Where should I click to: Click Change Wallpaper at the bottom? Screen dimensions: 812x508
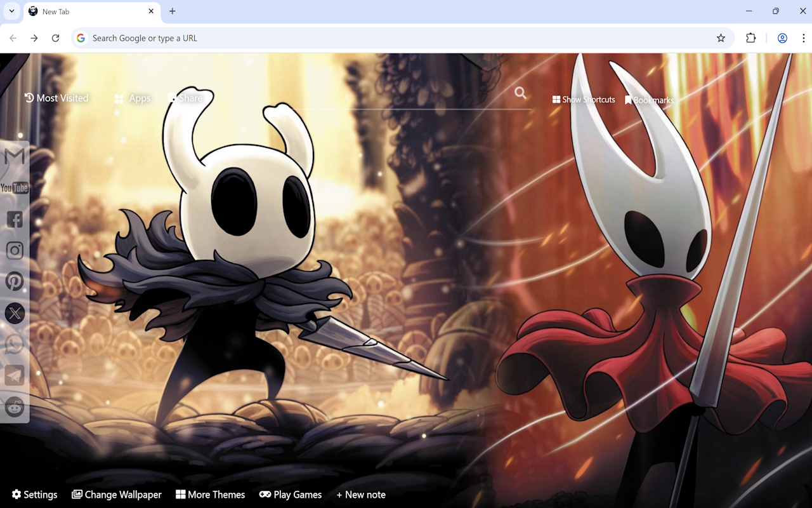coord(117,495)
